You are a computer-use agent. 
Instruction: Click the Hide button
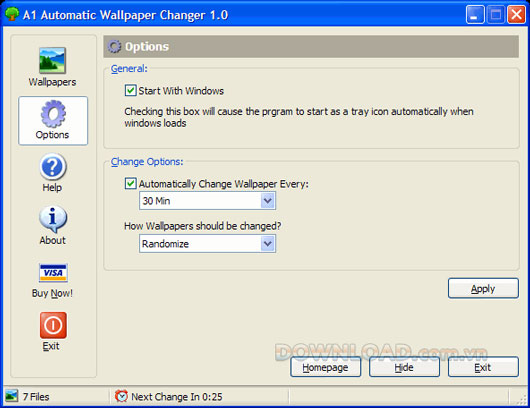pyautogui.click(x=404, y=367)
